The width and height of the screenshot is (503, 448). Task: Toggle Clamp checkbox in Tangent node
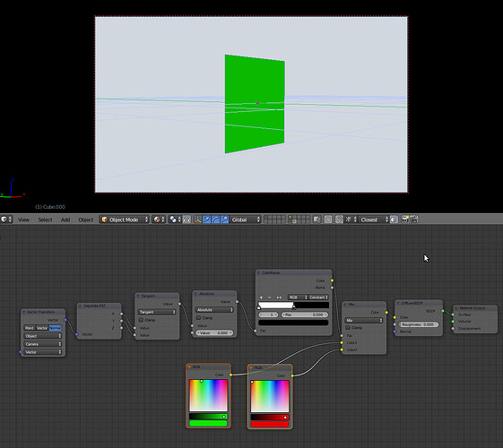[x=141, y=320]
